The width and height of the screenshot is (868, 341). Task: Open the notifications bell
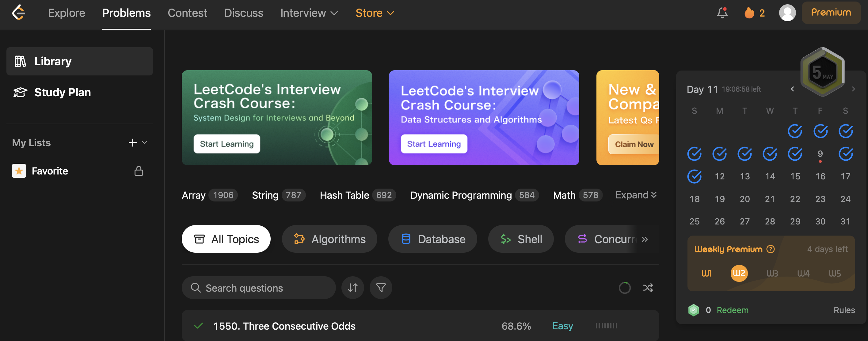click(x=722, y=13)
